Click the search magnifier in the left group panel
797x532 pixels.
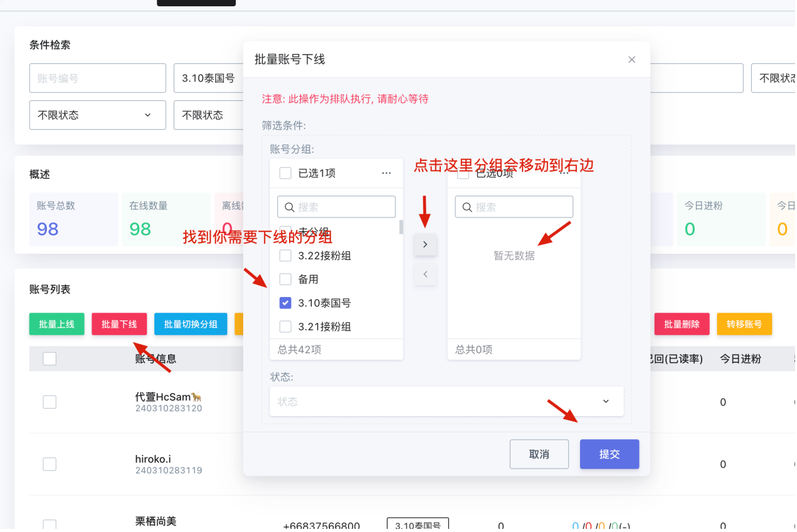tap(288, 206)
